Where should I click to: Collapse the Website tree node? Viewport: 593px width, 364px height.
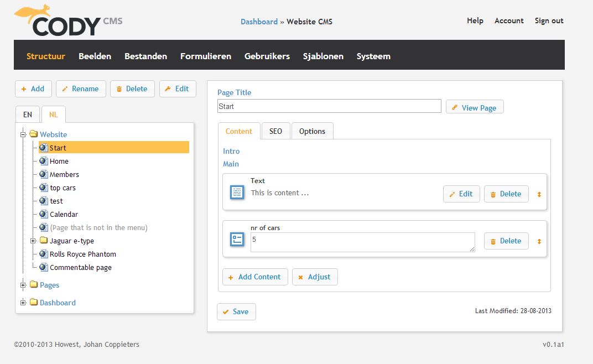[23, 134]
